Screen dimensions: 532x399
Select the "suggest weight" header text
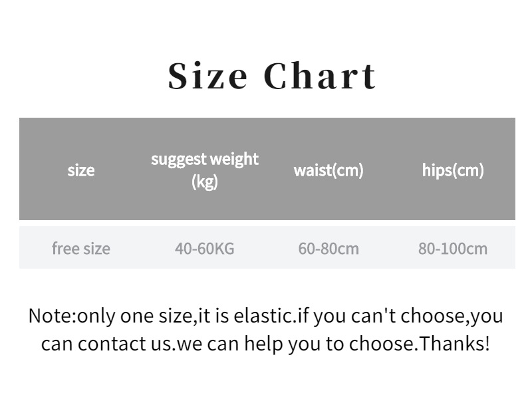pyautogui.click(x=205, y=160)
